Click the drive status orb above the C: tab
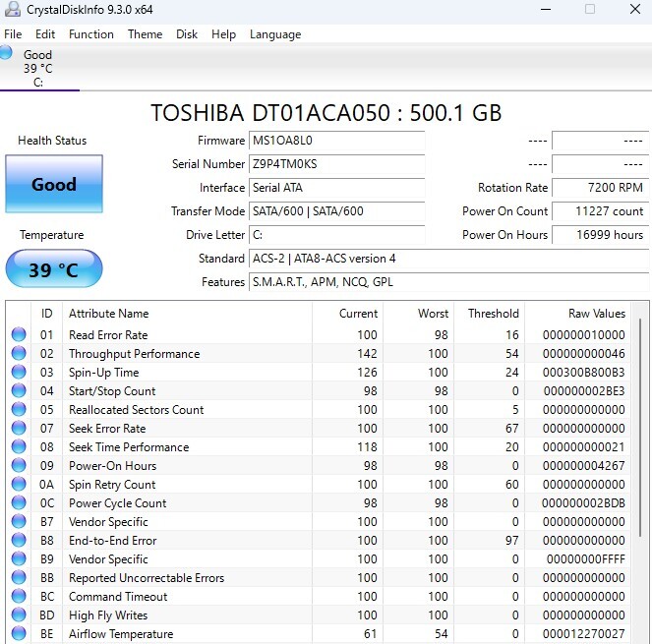Viewport: 652px width, 644px height. (x=7, y=53)
